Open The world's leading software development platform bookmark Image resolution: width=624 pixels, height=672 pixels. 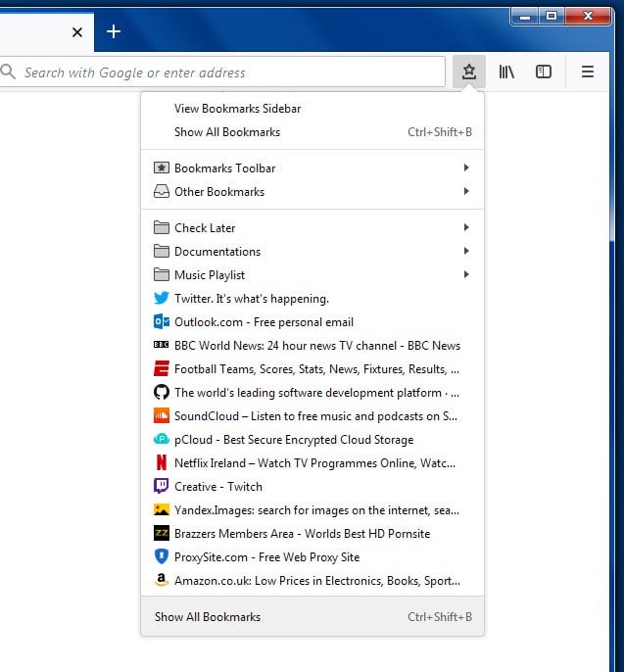pos(312,393)
